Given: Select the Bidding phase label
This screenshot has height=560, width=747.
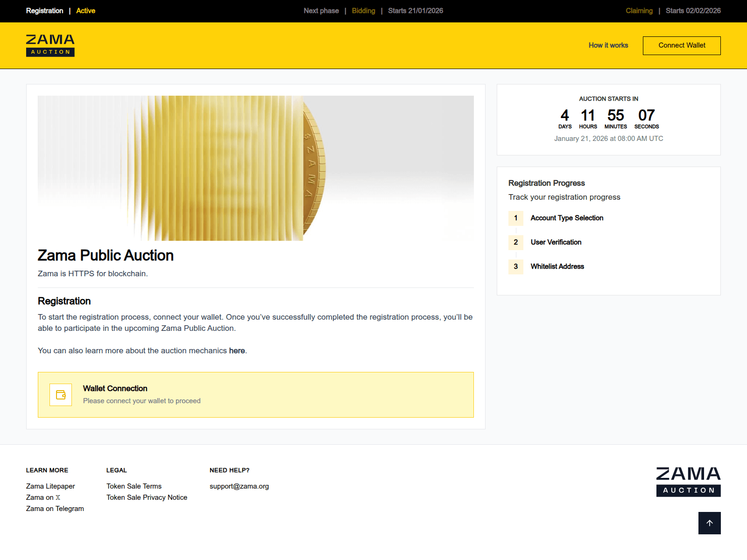Looking at the screenshot, I should (x=364, y=11).
